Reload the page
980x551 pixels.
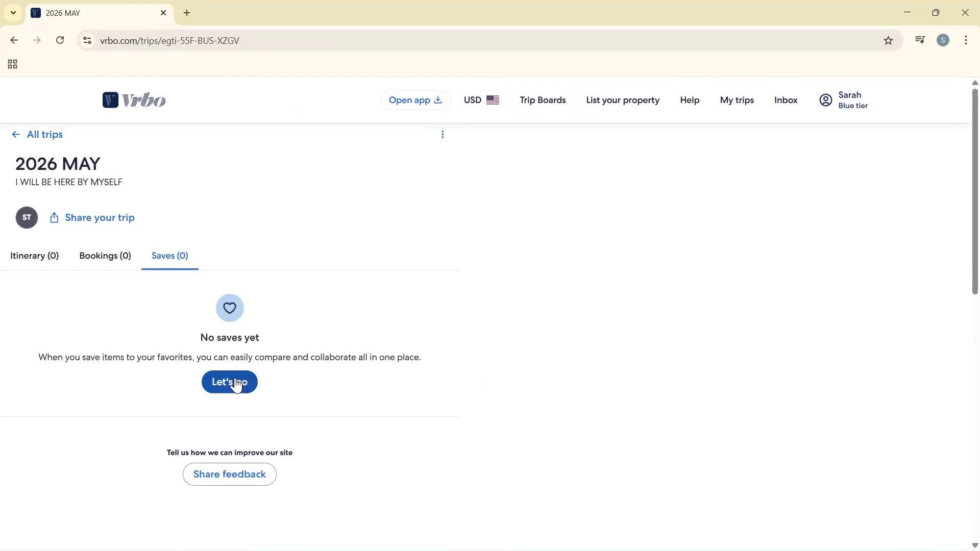tap(60, 40)
